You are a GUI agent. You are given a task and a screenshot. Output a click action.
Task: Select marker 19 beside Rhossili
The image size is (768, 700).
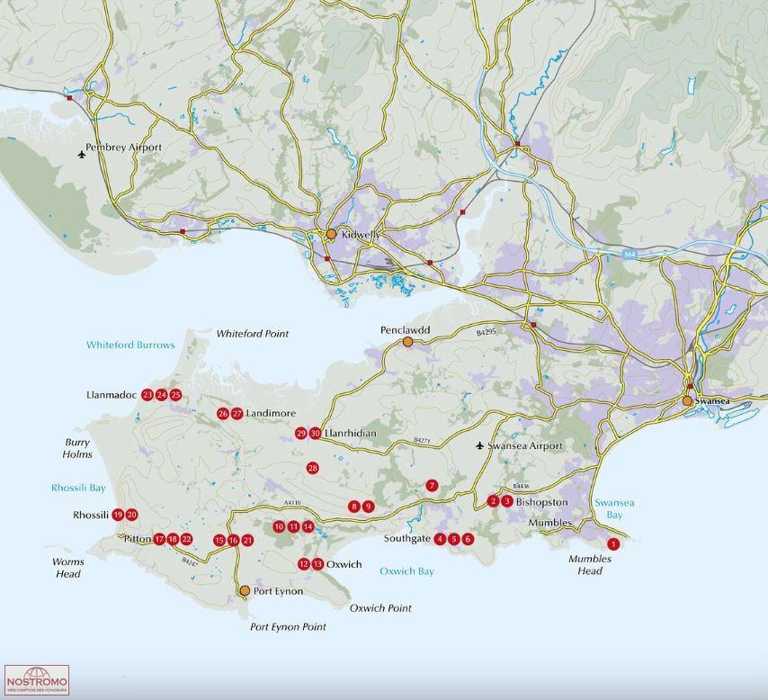[118, 515]
